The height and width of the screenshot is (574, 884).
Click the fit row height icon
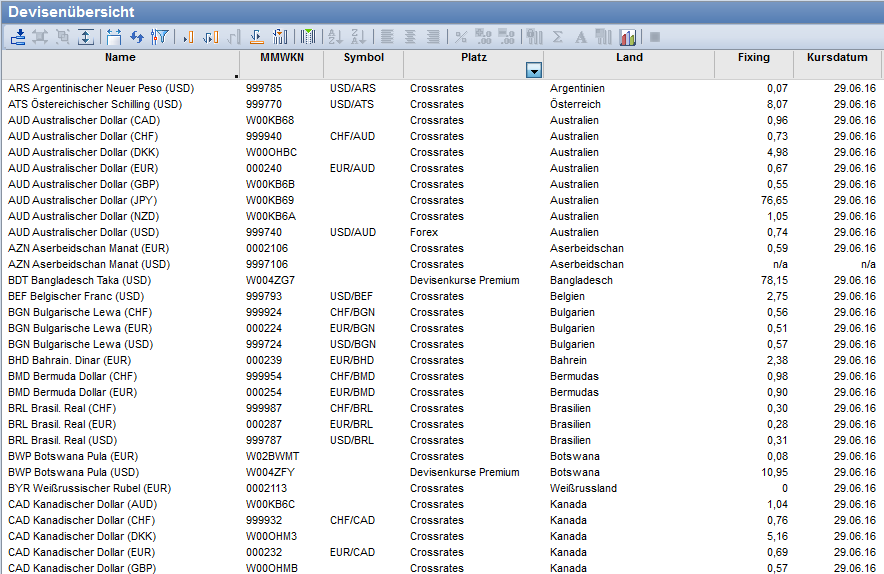click(x=86, y=37)
